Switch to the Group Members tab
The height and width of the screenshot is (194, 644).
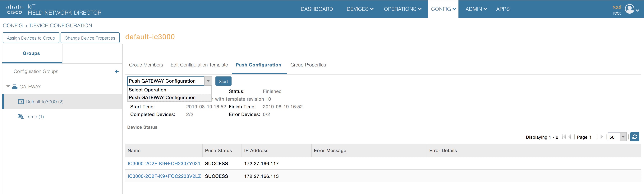[x=146, y=65]
